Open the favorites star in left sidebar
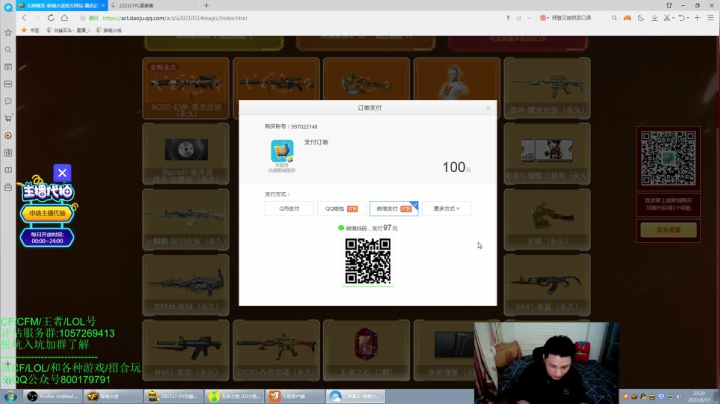The image size is (720, 404). pos(8,33)
